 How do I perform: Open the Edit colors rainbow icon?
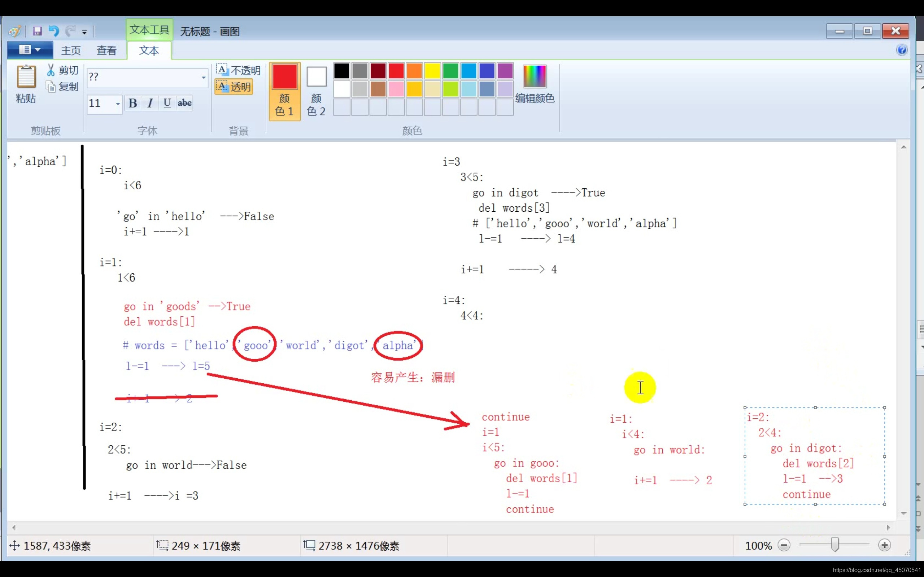pos(534,76)
